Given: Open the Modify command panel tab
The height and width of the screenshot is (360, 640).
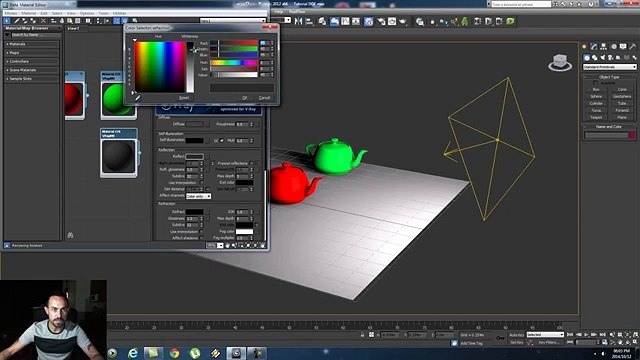Looking at the screenshot, I should [594, 47].
